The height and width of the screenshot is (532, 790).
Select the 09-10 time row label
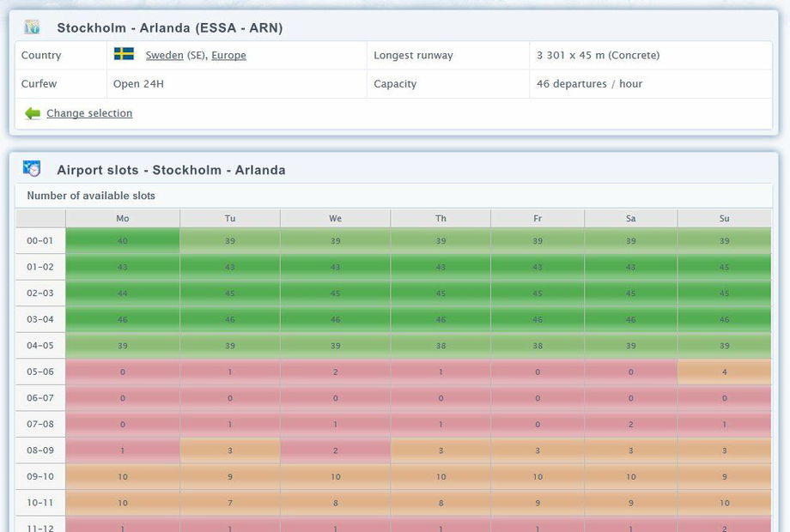(x=40, y=477)
